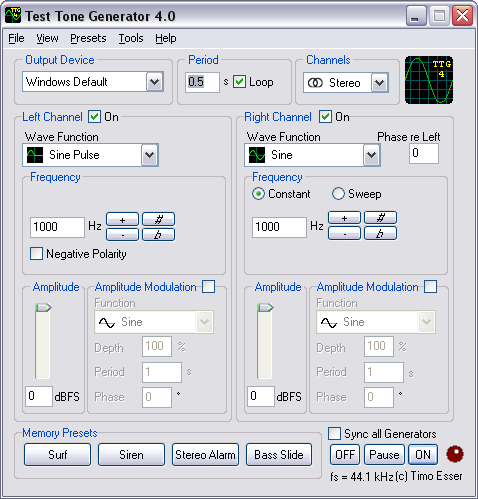
Task: Click the title bar application icon
Action: (13, 15)
